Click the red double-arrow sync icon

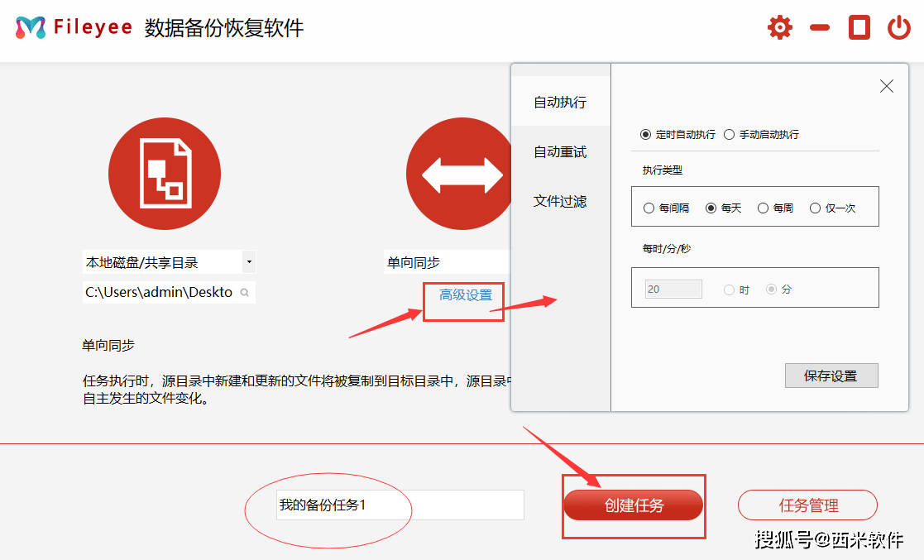tap(459, 174)
